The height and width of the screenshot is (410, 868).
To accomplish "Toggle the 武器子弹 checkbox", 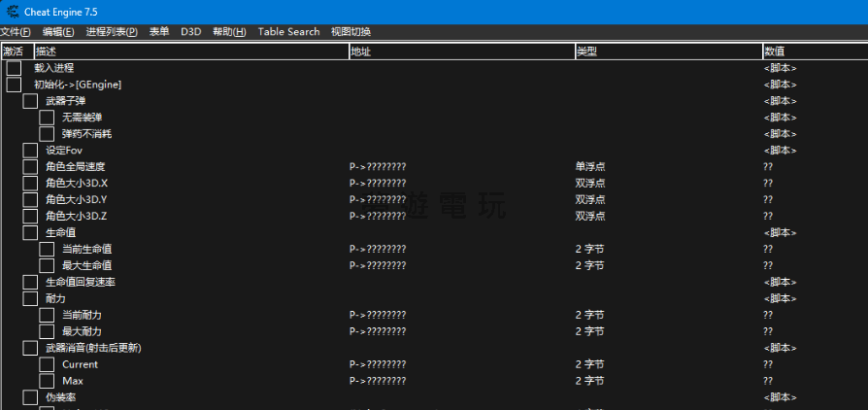I will tap(30, 101).
